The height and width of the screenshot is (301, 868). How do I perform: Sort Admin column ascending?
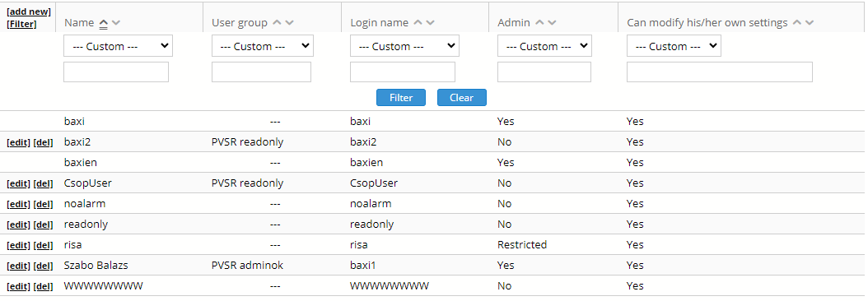coord(539,23)
